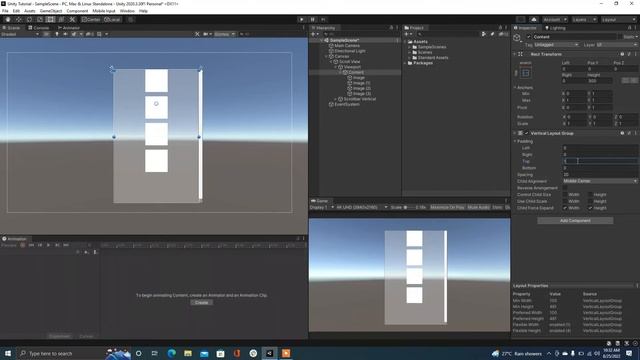Open the Window menu
Image resolution: width=640 pixels, height=360 pixels.
tap(127, 11)
